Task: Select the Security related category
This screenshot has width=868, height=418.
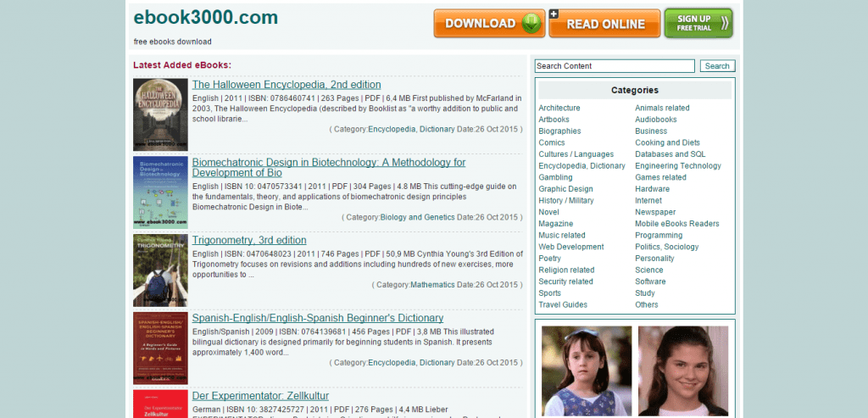Action: click(x=565, y=281)
